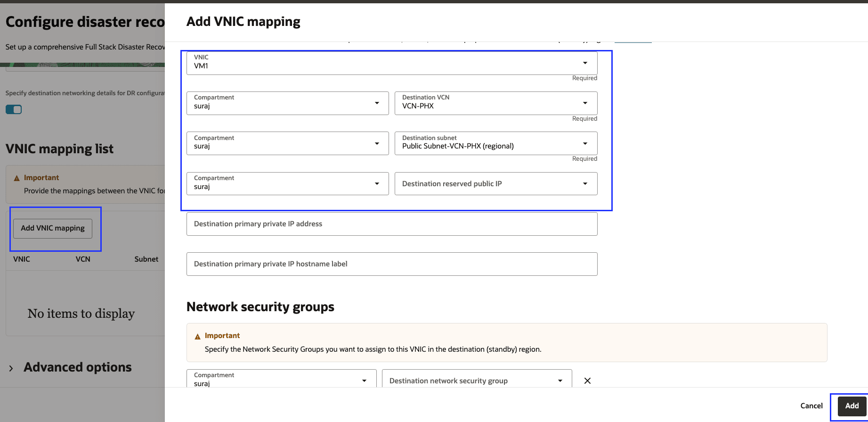
Task: Click the Add VNIC mapping panel title
Action: 243,22
